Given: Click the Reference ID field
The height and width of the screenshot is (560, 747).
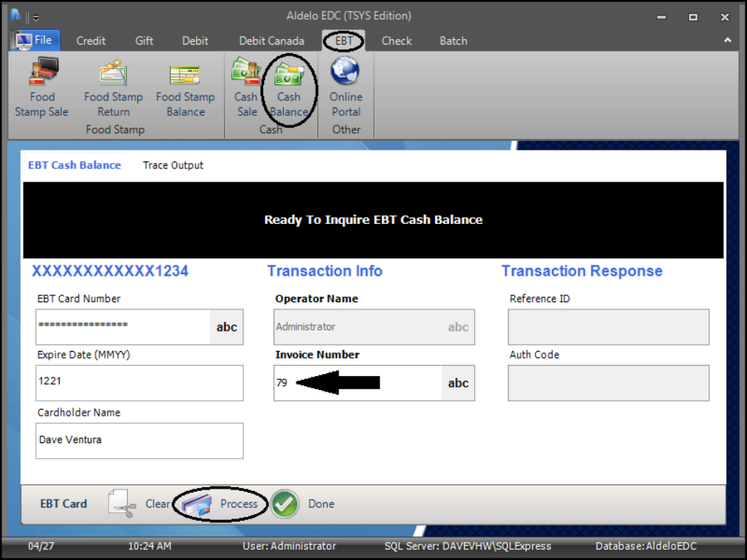Looking at the screenshot, I should click(608, 327).
